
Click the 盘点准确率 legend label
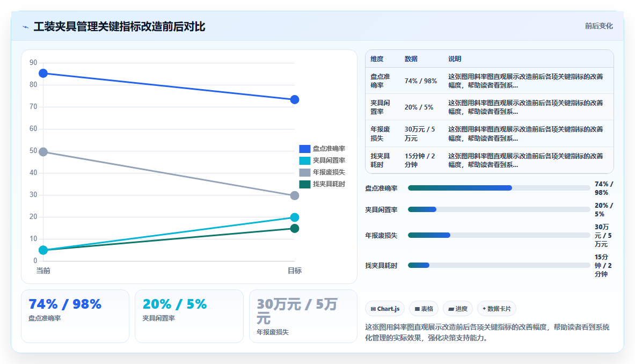[329, 149]
